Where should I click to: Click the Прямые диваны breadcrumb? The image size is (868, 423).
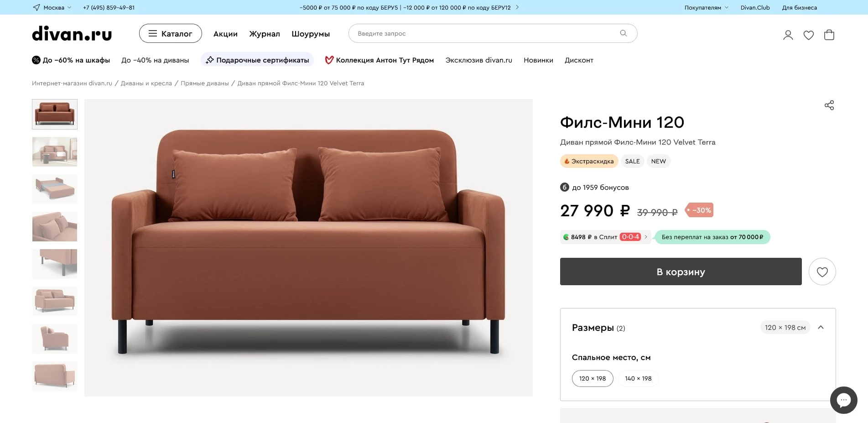(204, 84)
